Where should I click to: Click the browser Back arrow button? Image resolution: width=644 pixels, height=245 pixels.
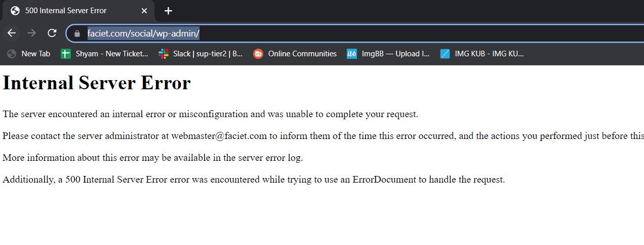[x=12, y=33]
